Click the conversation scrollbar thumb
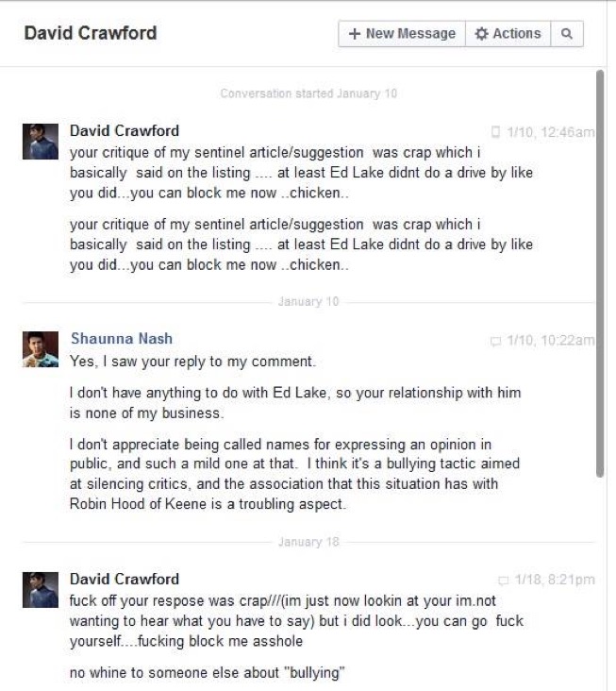This screenshot has height=691, width=616. tap(600, 273)
